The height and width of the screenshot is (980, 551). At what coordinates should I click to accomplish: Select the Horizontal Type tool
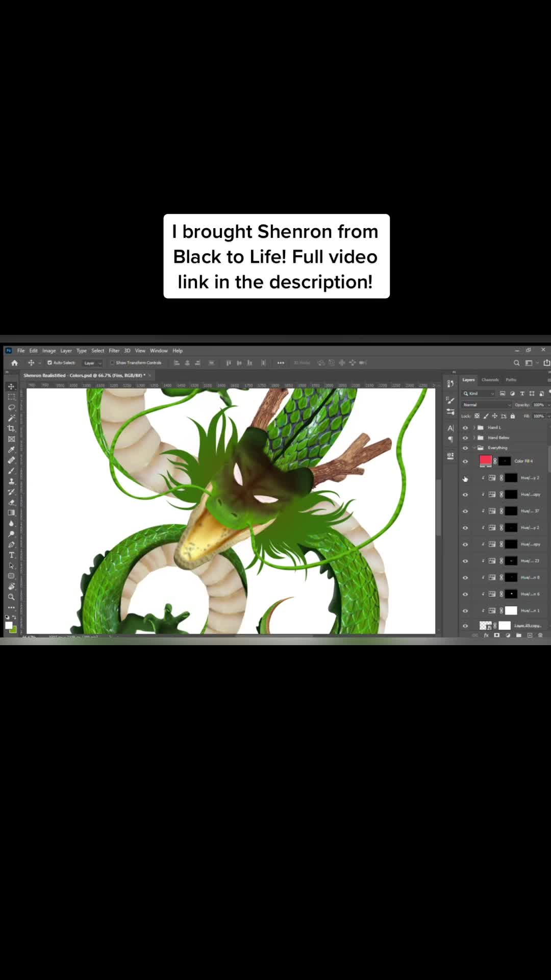coord(11,555)
